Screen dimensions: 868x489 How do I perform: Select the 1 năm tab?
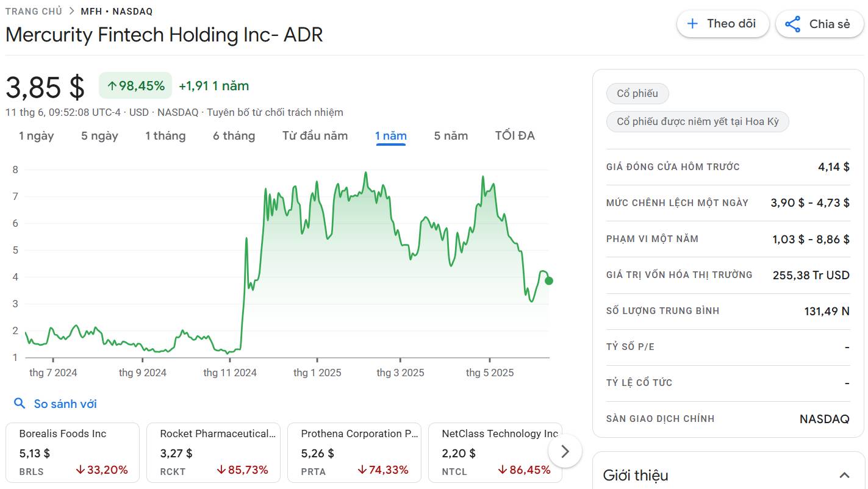click(391, 136)
